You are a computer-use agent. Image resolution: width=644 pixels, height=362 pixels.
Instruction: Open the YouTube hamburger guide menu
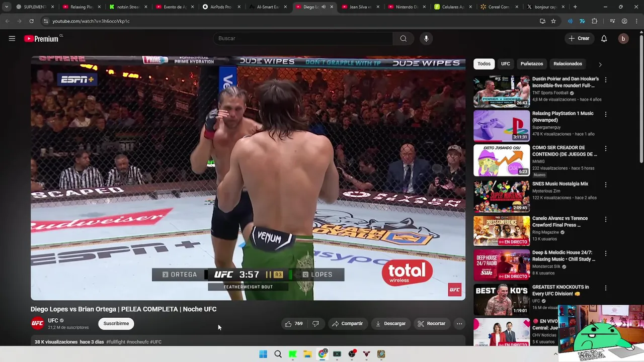[x=12, y=39]
